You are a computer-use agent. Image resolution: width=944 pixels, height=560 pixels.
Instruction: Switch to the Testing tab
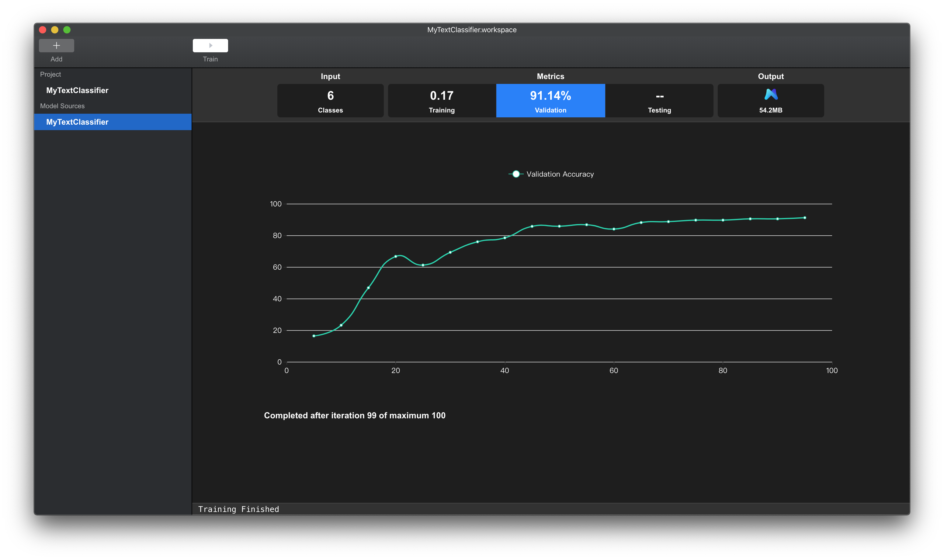[659, 101]
